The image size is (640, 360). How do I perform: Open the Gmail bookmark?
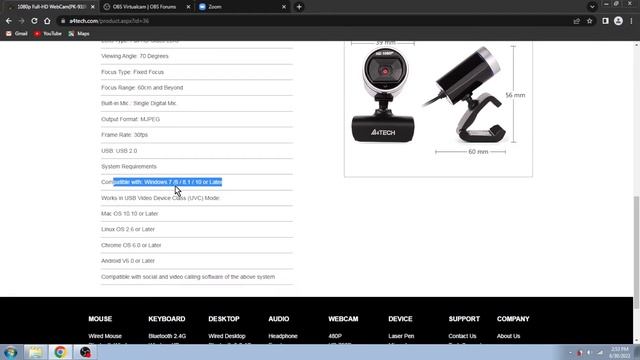tap(17, 34)
